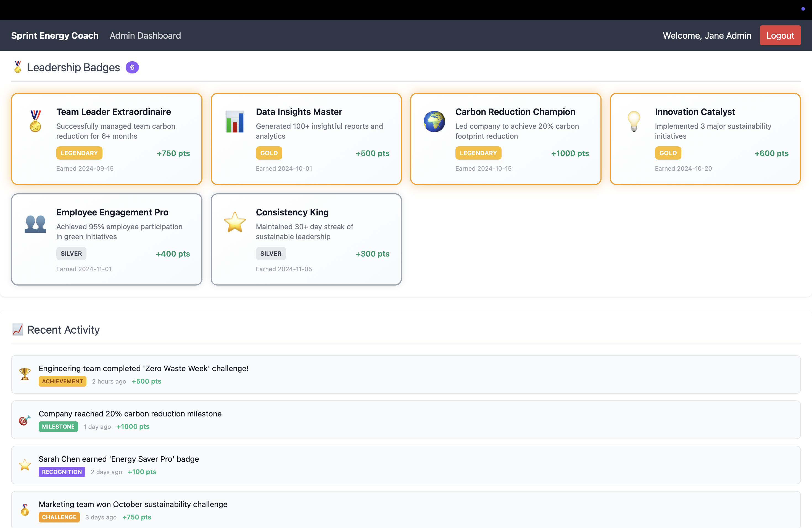This screenshot has width=812, height=528.
Task: Click the purple RECOGNITION label
Action: coord(62,472)
